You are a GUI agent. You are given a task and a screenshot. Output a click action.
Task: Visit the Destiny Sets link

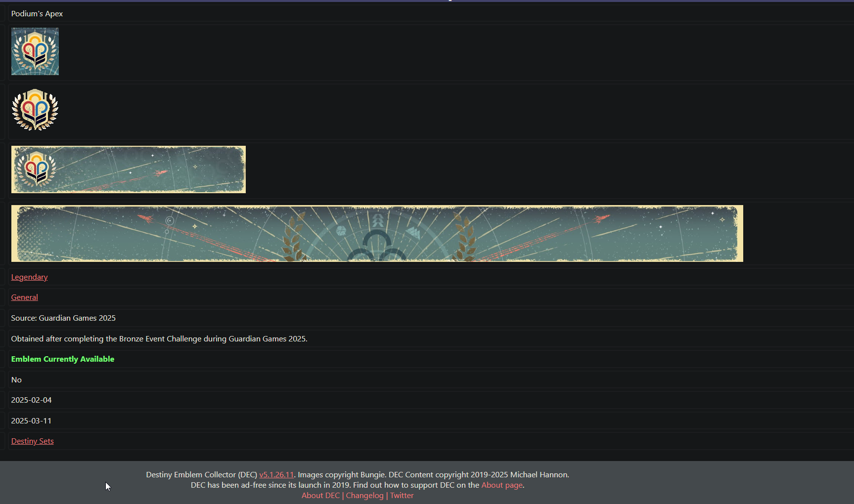[x=32, y=441]
